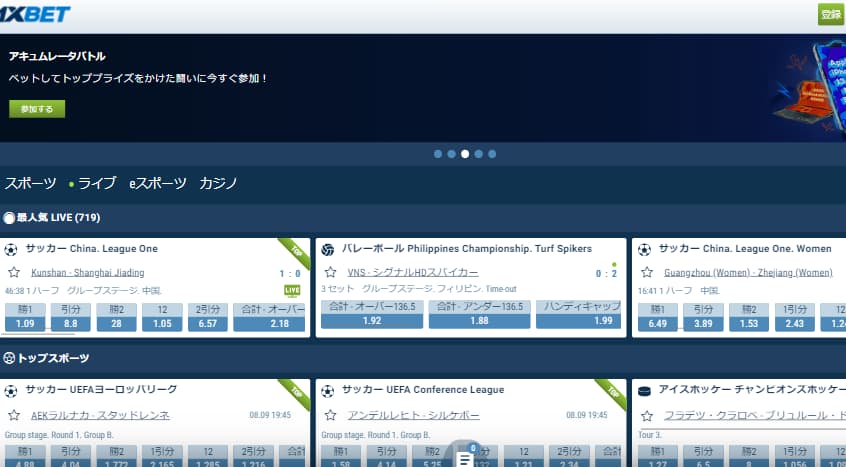Open アンデルレヒト - シルケボー match link
The width and height of the screenshot is (846, 467).
[413, 415]
